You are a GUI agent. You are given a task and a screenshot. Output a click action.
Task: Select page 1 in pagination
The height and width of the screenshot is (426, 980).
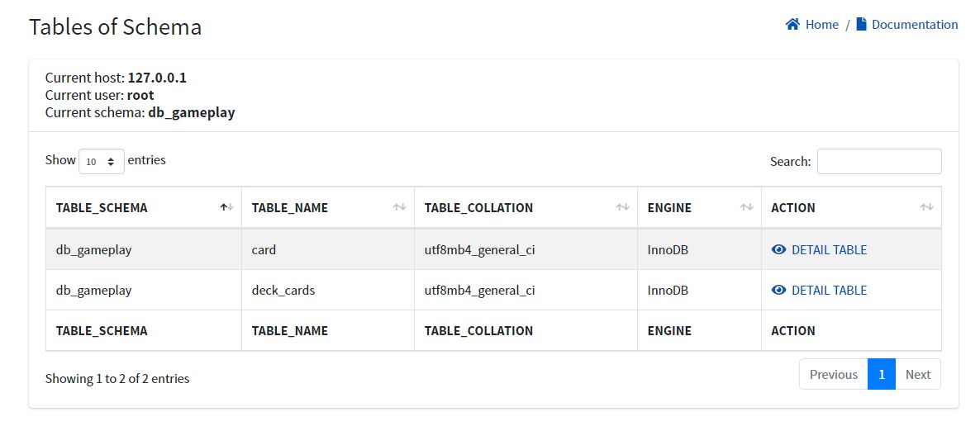(x=882, y=374)
